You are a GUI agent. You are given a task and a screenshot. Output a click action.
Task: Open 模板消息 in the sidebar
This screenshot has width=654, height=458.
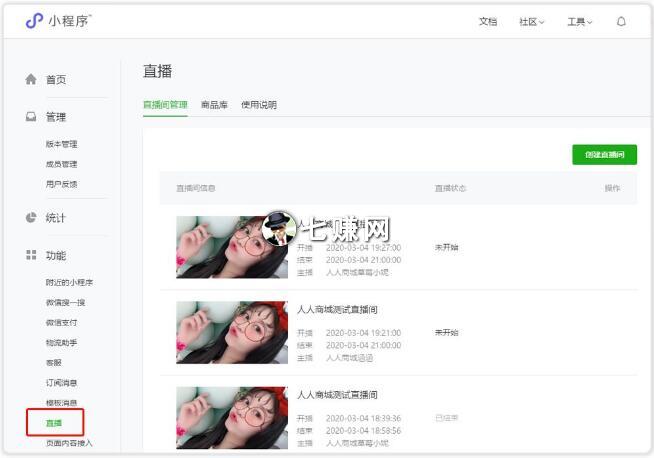coord(61,403)
